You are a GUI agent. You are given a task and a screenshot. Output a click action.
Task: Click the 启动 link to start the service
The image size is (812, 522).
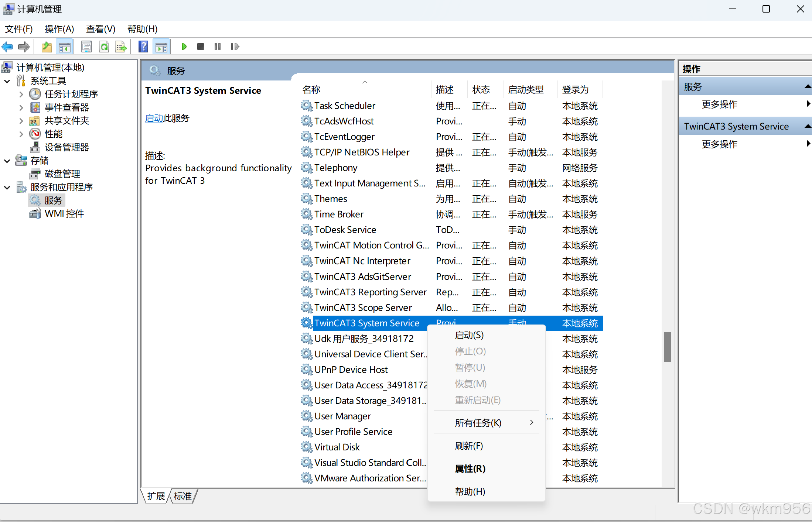(154, 118)
